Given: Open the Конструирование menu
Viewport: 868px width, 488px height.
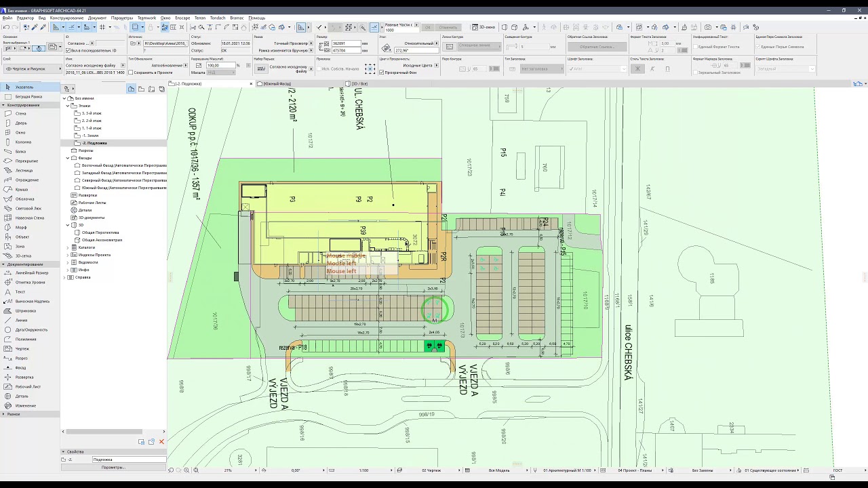Looking at the screenshot, I should [x=66, y=18].
